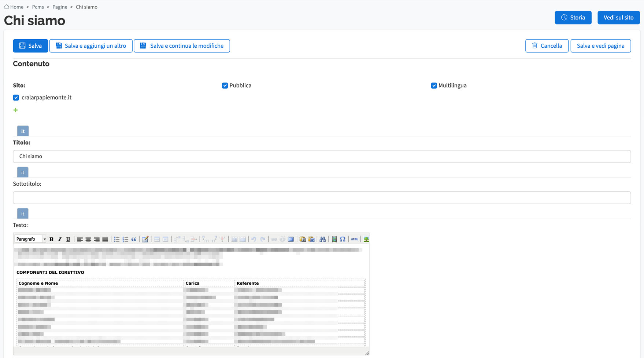The height and width of the screenshot is (358, 644).
Task: Insert table row before icon
Action: coord(177,239)
